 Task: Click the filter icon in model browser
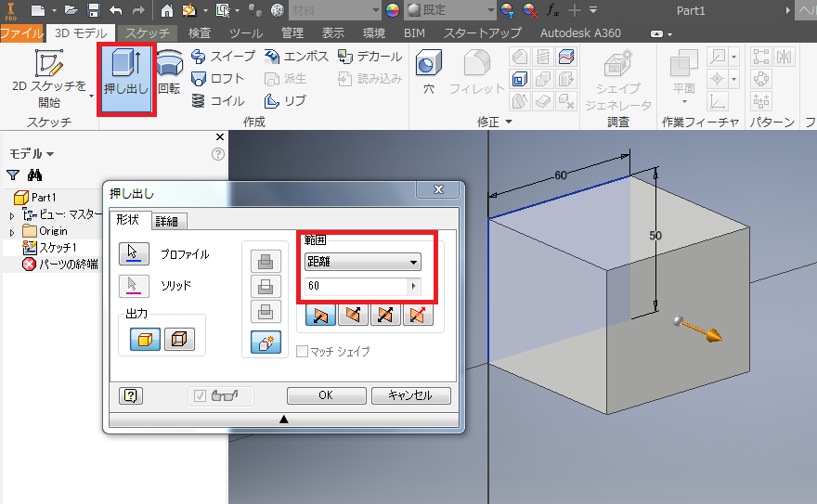[13, 174]
